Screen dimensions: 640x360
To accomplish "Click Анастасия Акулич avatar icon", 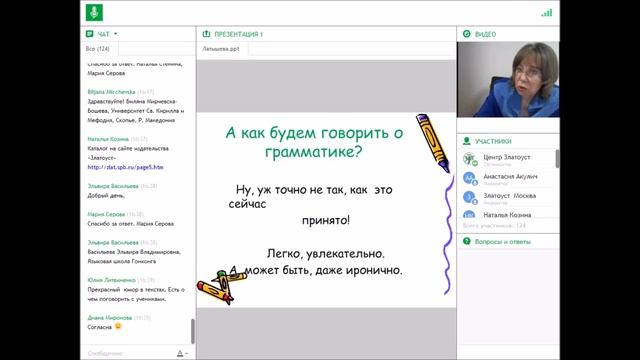I will (470, 178).
